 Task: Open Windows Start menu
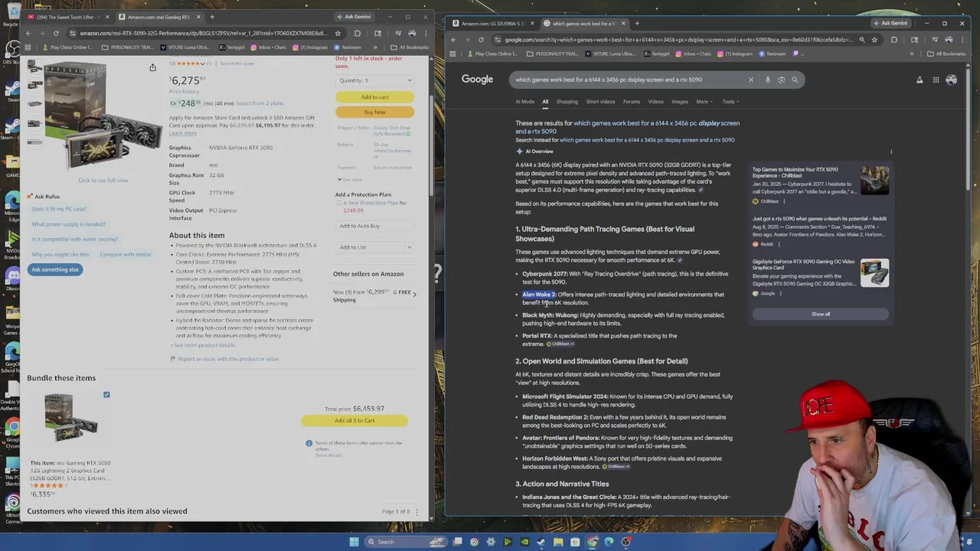click(x=354, y=542)
